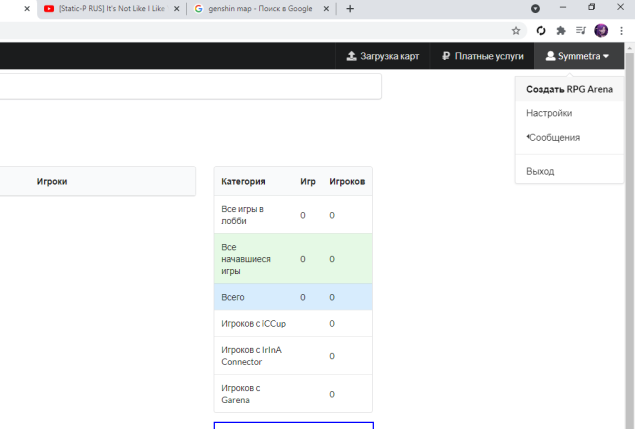Open Платные услуги page
This screenshot has width=635, height=429.
[482, 56]
